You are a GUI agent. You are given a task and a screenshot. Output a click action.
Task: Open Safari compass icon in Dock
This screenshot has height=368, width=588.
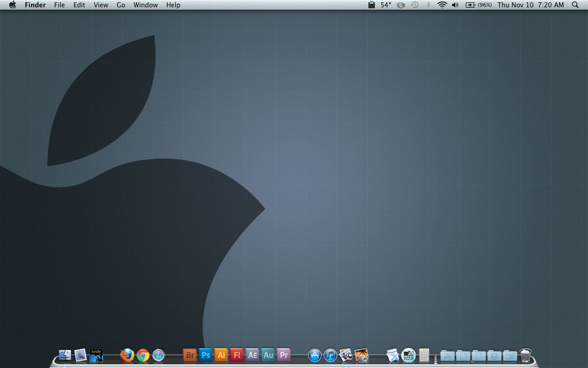(x=158, y=355)
